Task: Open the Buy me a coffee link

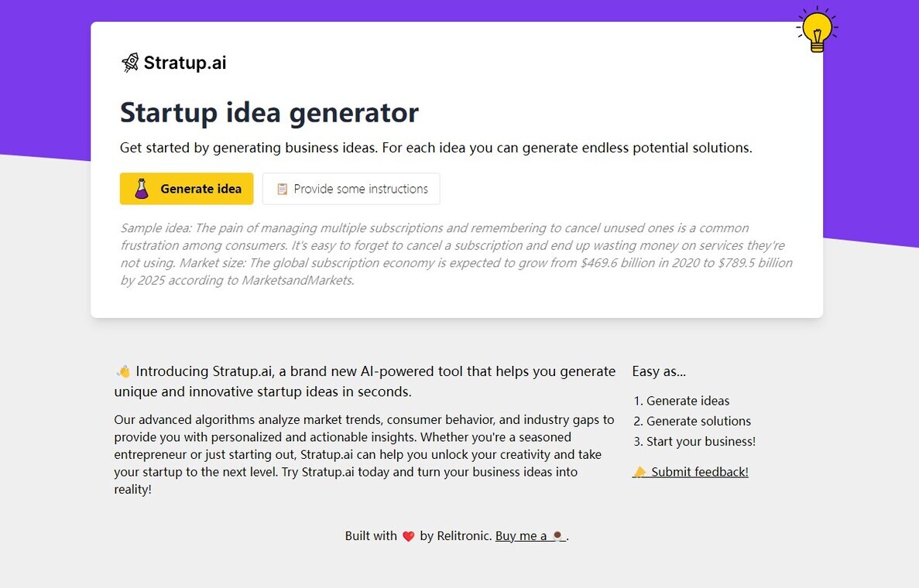Action: (530, 535)
